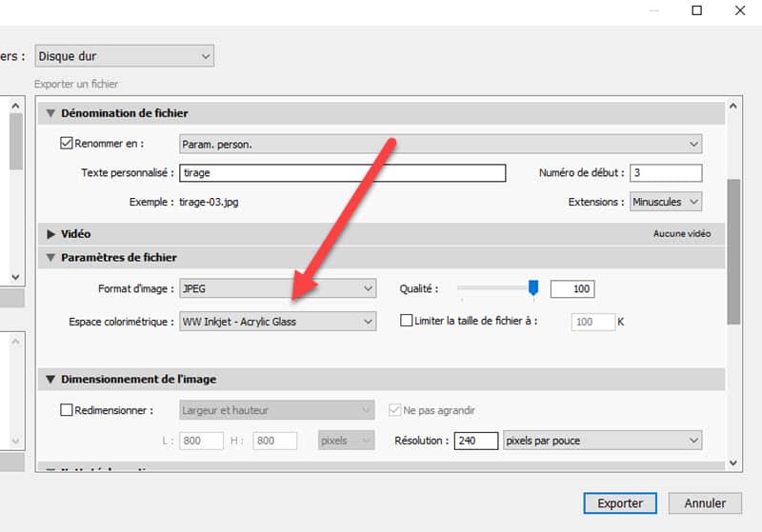Viewport: 762px width, 532px height.
Task: Click the Qualité slider handle
Action: (x=533, y=287)
